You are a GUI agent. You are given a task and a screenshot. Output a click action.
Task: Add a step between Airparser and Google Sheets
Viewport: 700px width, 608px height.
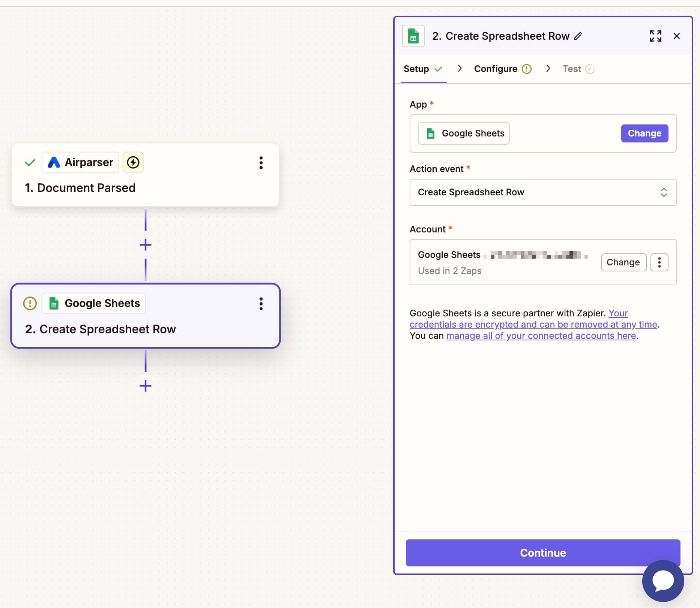click(146, 245)
